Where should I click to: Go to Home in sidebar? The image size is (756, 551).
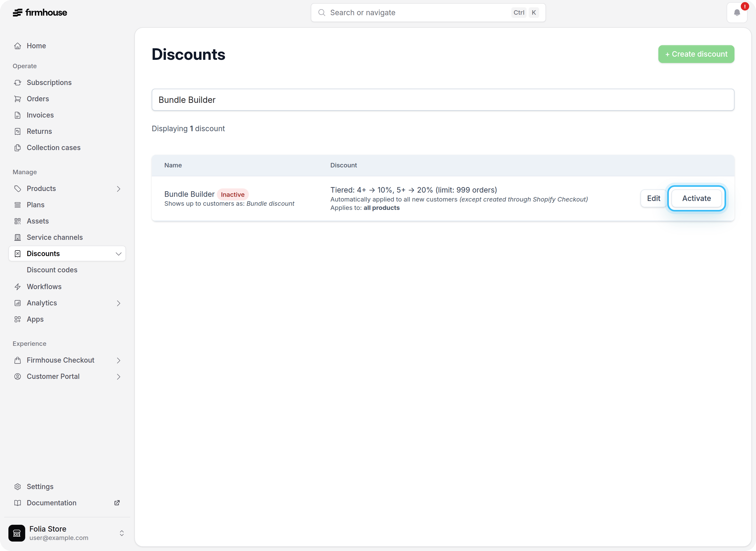point(67,46)
